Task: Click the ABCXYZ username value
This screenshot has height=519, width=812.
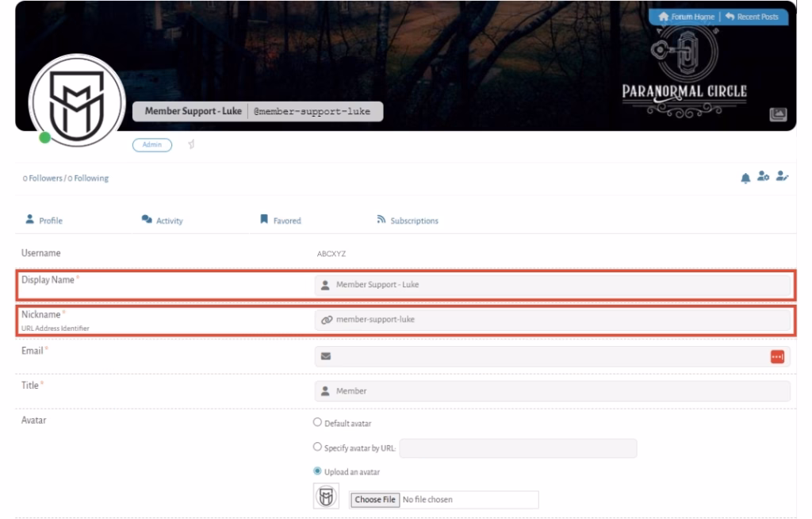Action: point(331,254)
